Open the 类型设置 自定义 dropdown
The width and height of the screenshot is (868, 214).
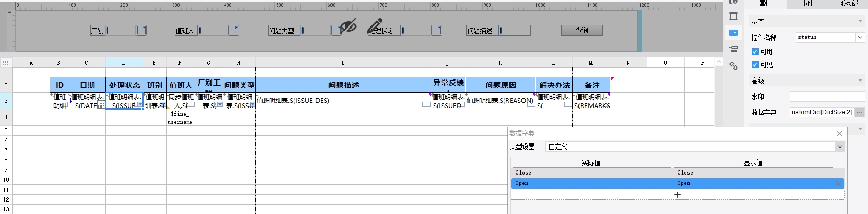coord(839,147)
